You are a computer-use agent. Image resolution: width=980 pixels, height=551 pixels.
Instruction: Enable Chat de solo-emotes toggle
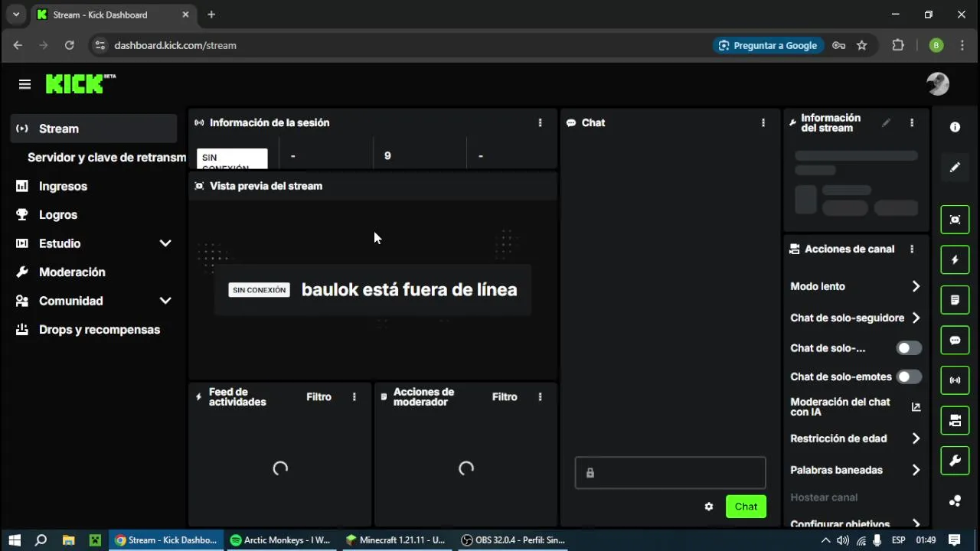[x=909, y=377]
